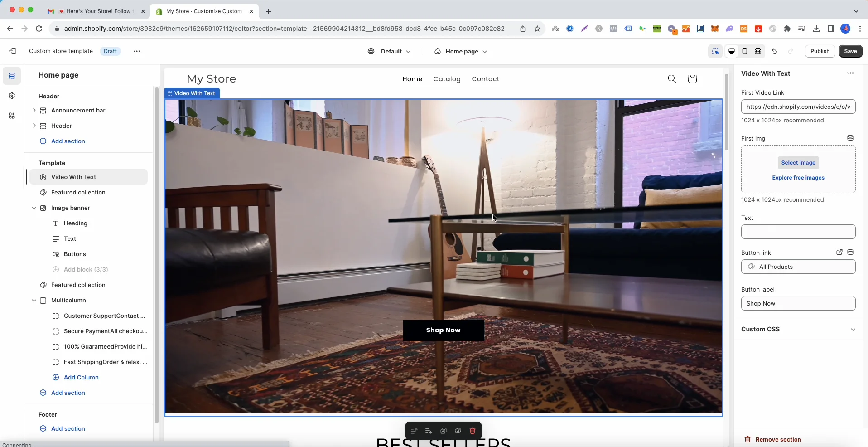Viewport: 868px width, 447px height.
Task: Collapse the Image banner section
Action: click(x=34, y=208)
